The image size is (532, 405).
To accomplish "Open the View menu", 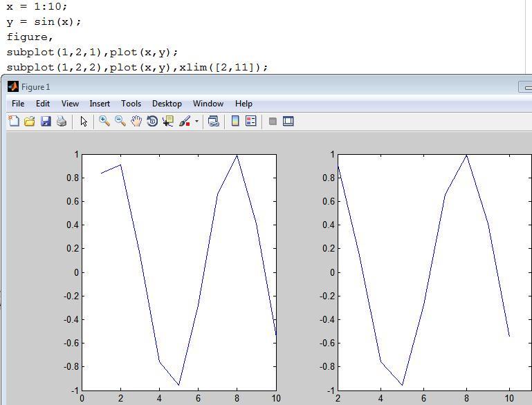I will point(70,104).
